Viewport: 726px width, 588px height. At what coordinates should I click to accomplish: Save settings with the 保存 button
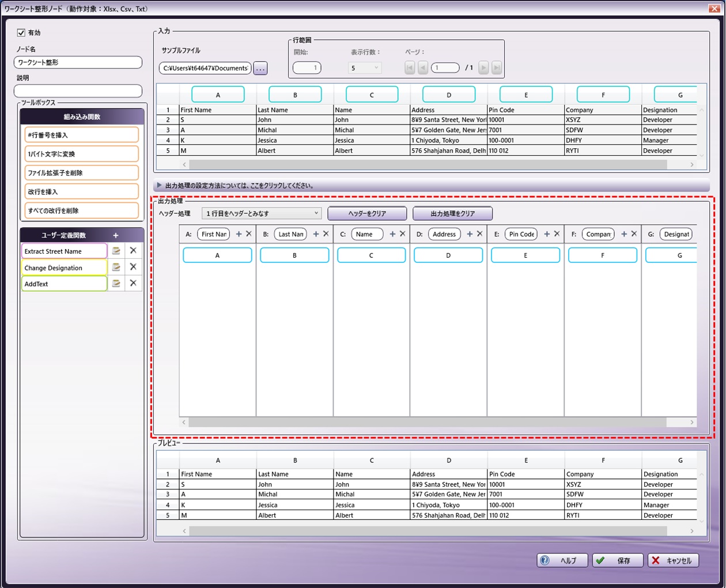(618, 560)
